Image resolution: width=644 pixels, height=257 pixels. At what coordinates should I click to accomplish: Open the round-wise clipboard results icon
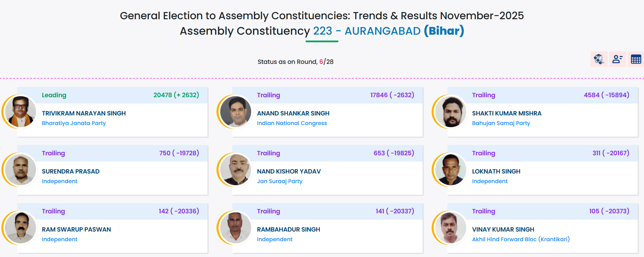(x=599, y=59)
